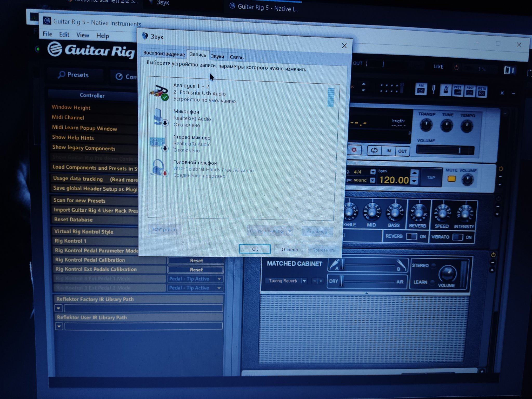Viewport: 532px width, 399px height.
Task: Click the Отмена button
Action: point(290,250)
